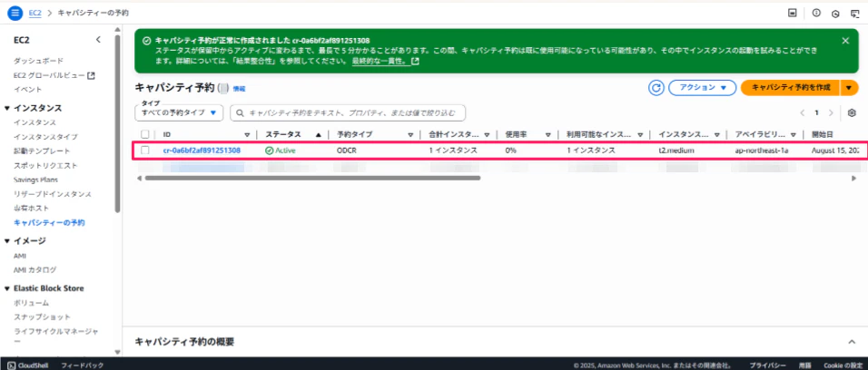Open the 最終的な一貫性 link in banner
Image resolution: width=868 pixels, height=370 pixels.
385,62
